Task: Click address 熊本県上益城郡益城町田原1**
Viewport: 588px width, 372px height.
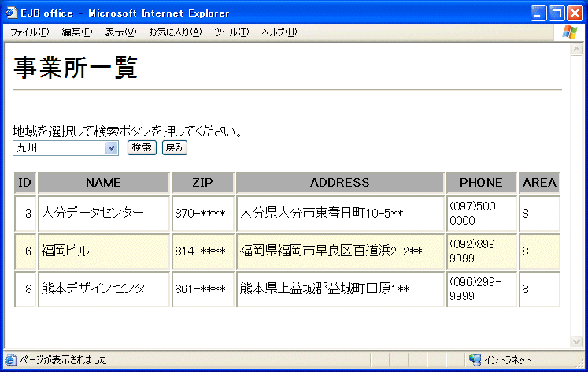Action: (x=324, y=288)
